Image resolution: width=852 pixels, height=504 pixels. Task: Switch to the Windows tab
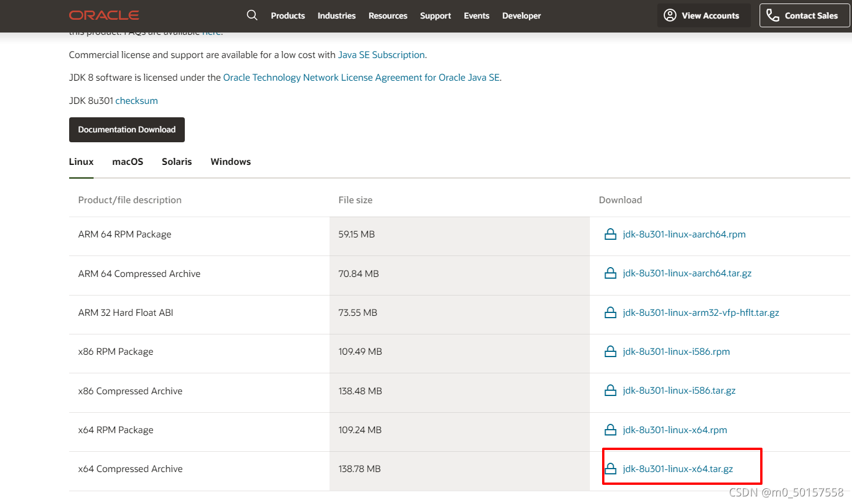point(231,161)
